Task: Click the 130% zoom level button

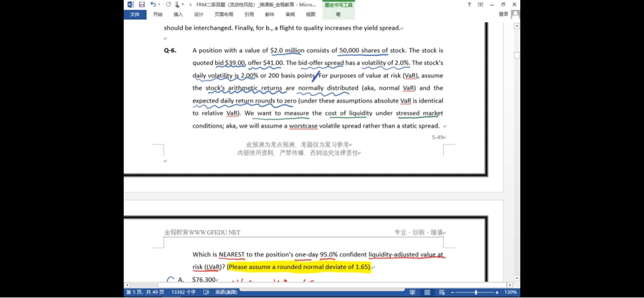Action: [511, 292]
